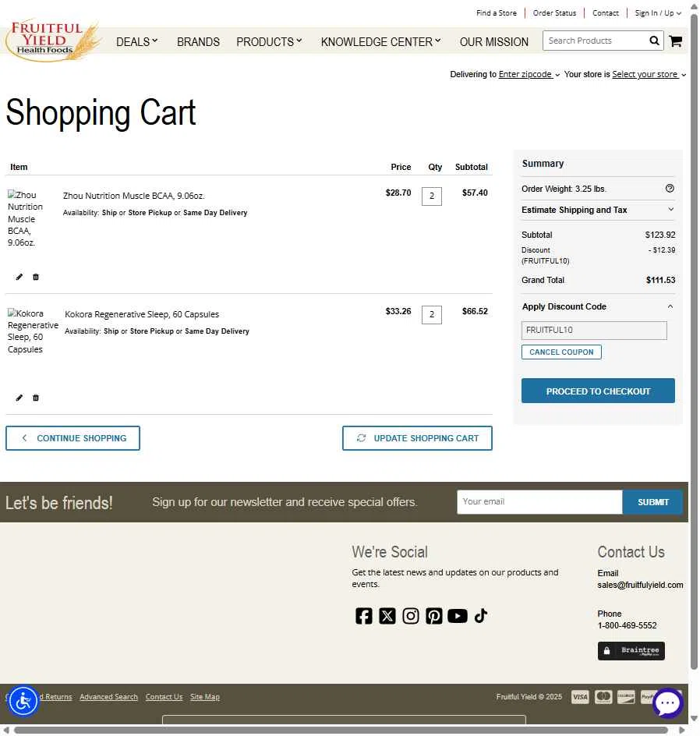Screen dimensions: 700x736
Task: Edit the Kokora Regenerative Sleep item
Action: (x=19, y=398)
